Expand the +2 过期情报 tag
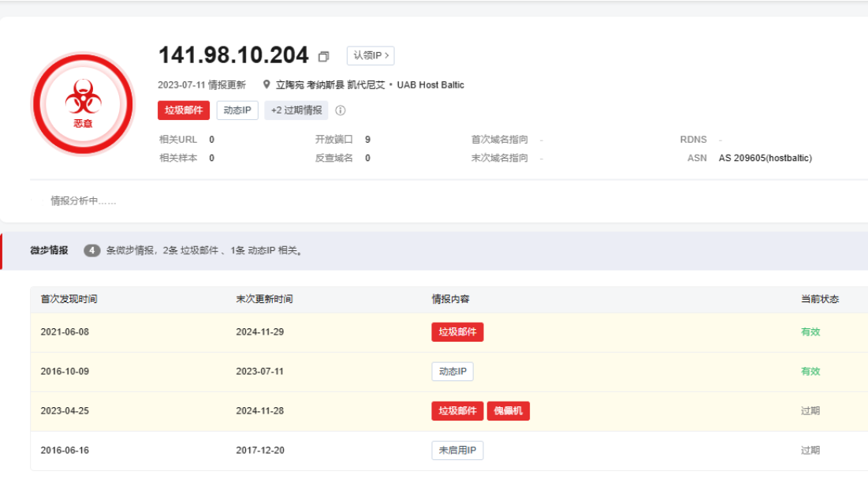The width and height of the screenshot is (868, 479). 296,110
